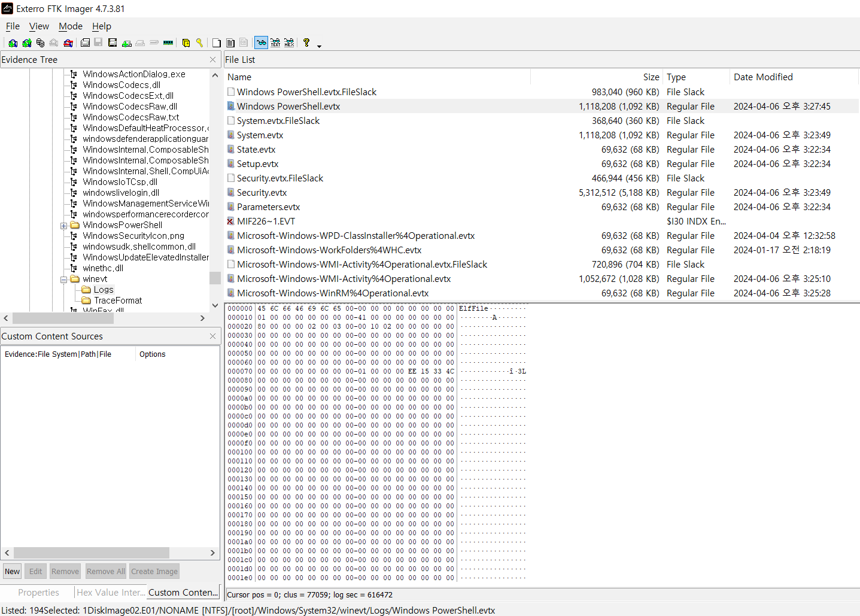The width and height of the screenshot is (860, 616).
Task: Click red X icon beside MIF226~1.EVT
Action: (x=230, y=221)
